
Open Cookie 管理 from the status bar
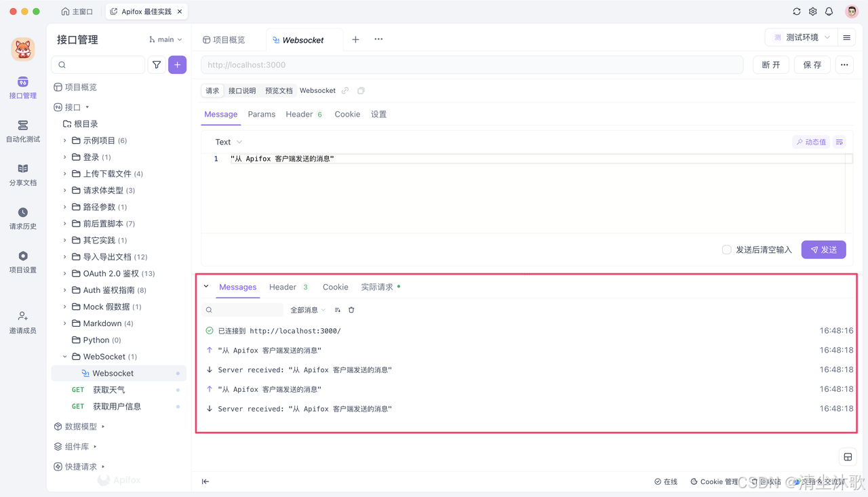pos(714,481)
